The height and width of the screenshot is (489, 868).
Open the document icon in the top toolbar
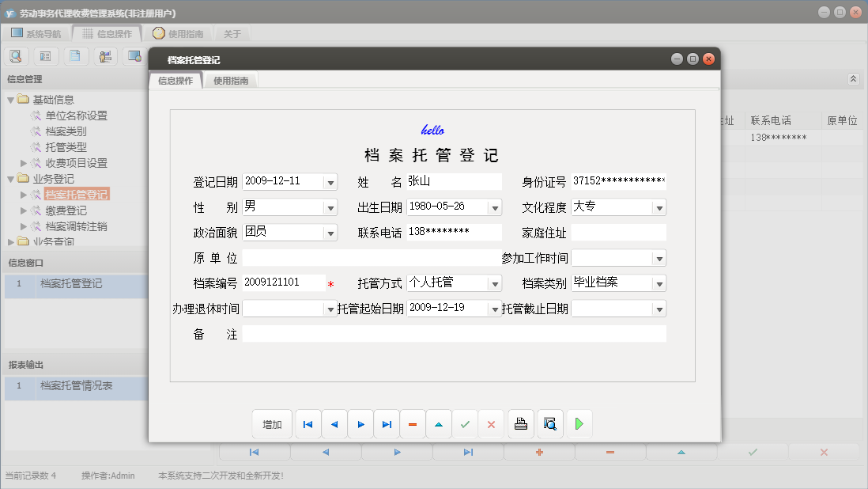[x=76, y=55]
